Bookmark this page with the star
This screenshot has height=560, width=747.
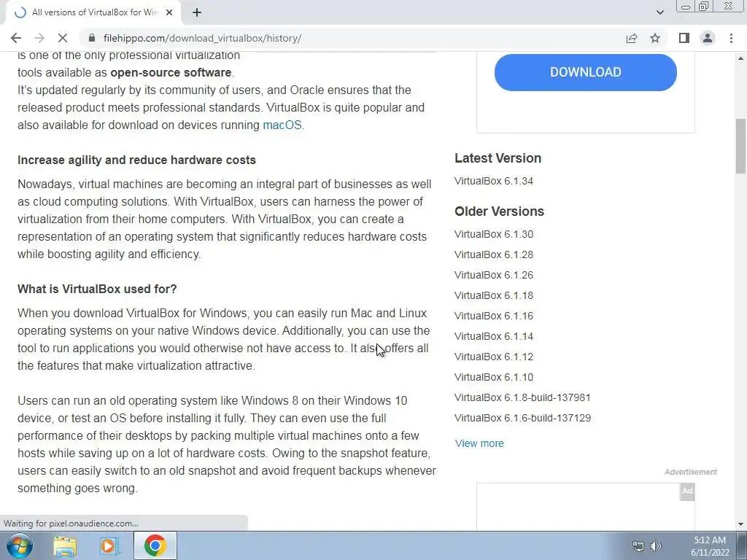655,38
